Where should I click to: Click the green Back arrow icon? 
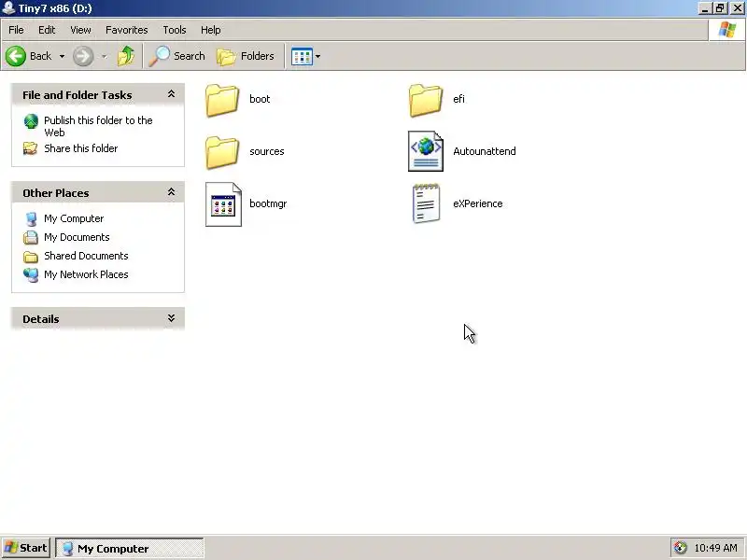pos(16,56)
